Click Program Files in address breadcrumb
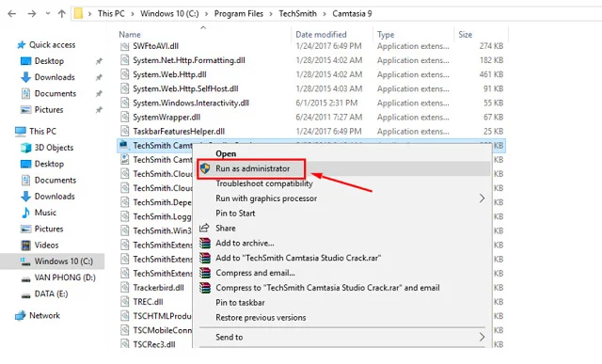This screenshot has height=364, width=602. pos(238,14)
